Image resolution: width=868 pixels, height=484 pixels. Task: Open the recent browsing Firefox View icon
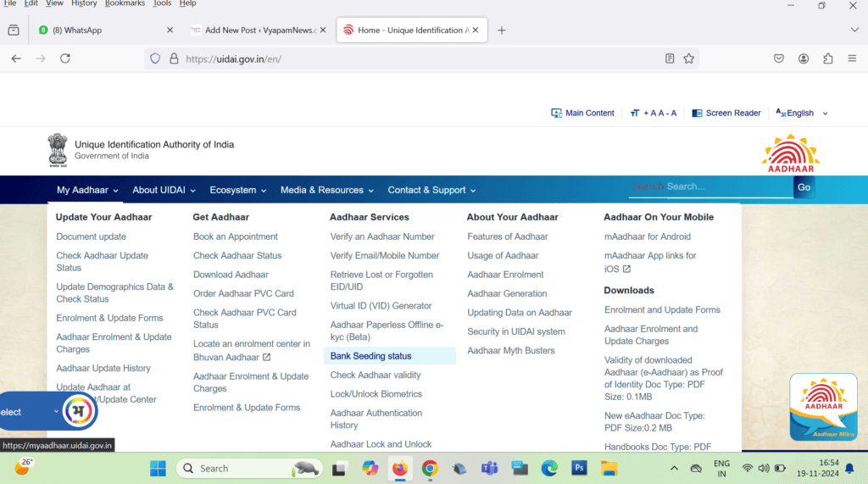(x=14, y=30)
